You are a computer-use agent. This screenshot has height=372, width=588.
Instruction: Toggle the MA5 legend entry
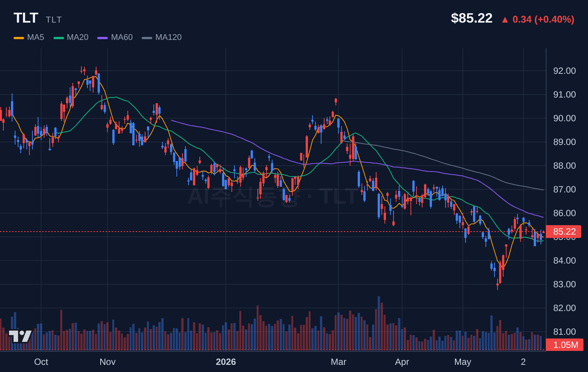pyautogui.click(x=29, y=37)
